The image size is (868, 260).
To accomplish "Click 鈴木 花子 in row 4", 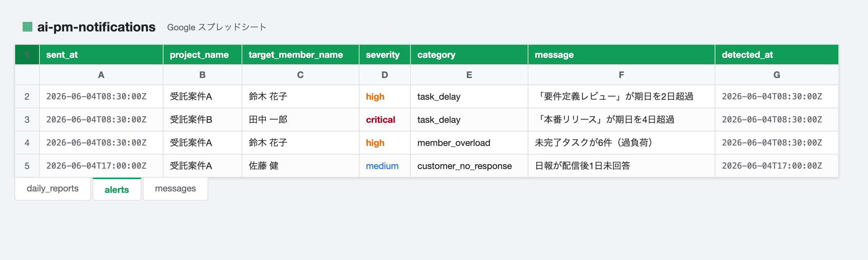I will pyautogui.click(x=301, y=143).
